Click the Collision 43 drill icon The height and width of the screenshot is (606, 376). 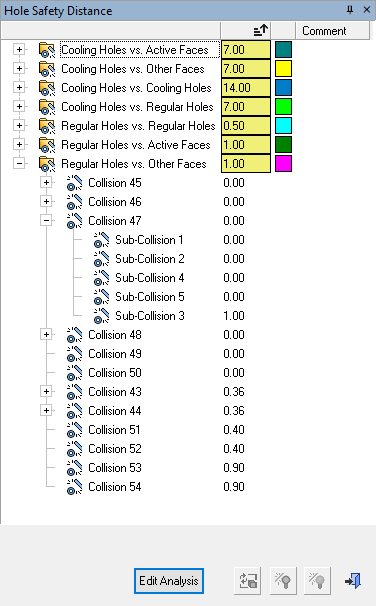tap(74, 392)
